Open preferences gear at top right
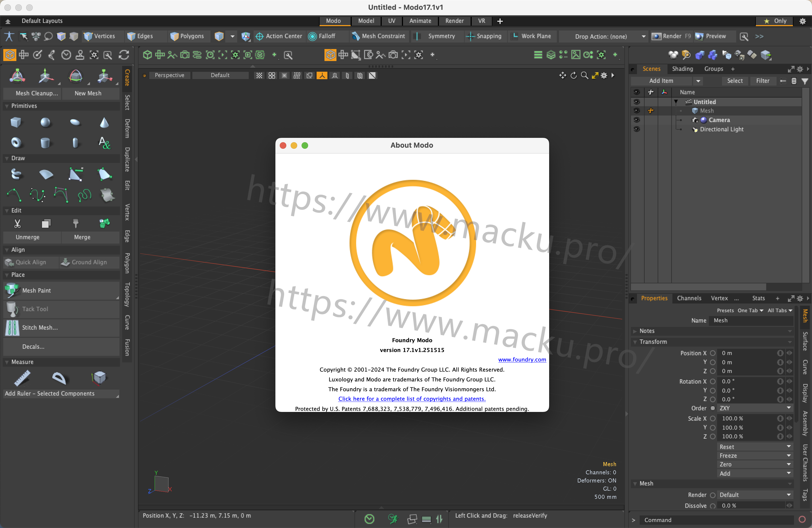Image resolution: width=812 pixels, height=528 pixels. (x=802, y=21)
